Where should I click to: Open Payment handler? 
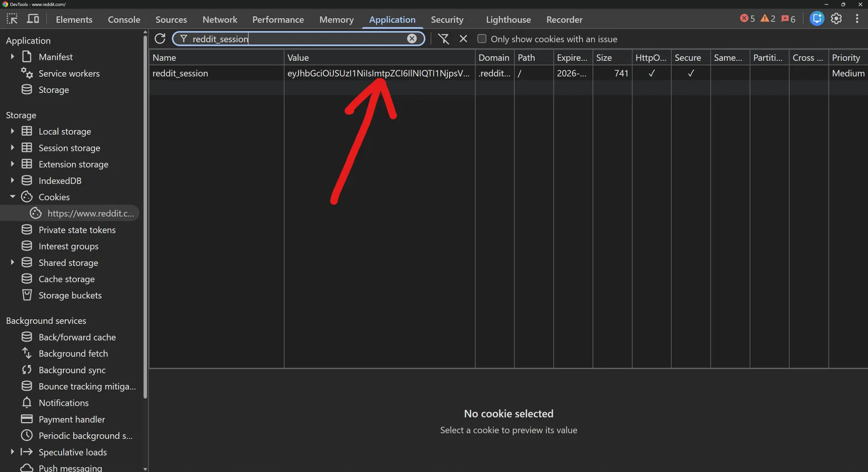[x=72, y=419]
